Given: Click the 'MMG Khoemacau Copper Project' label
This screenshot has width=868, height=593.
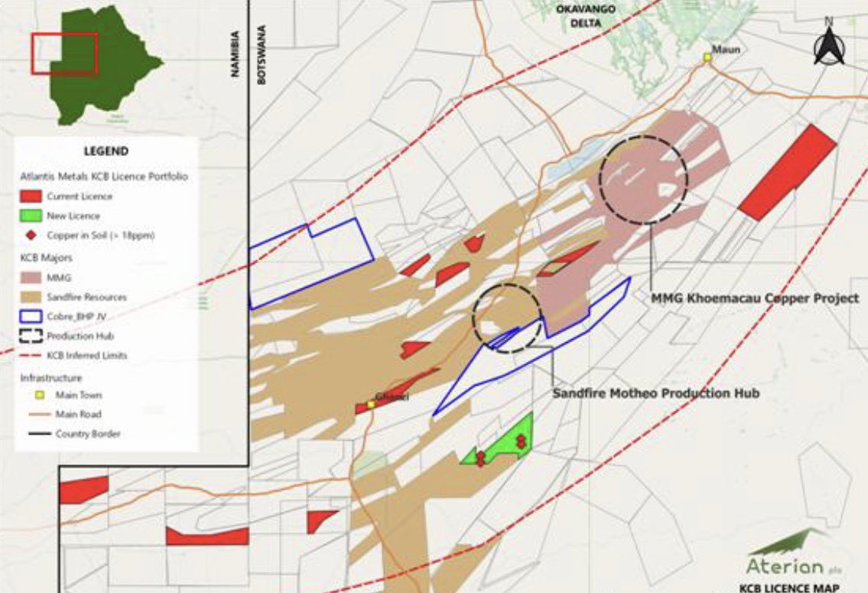Looking at the screenshot, I should click(755, 298).
